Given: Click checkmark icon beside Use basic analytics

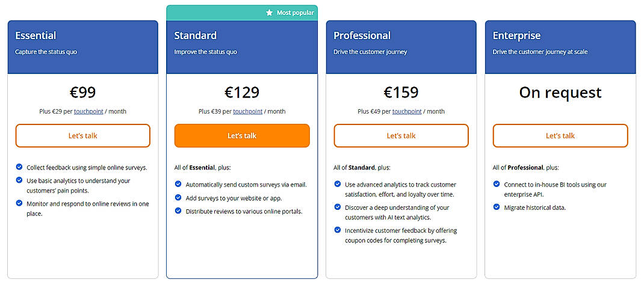Looking at the screenshot, I should tap(19, 180).
